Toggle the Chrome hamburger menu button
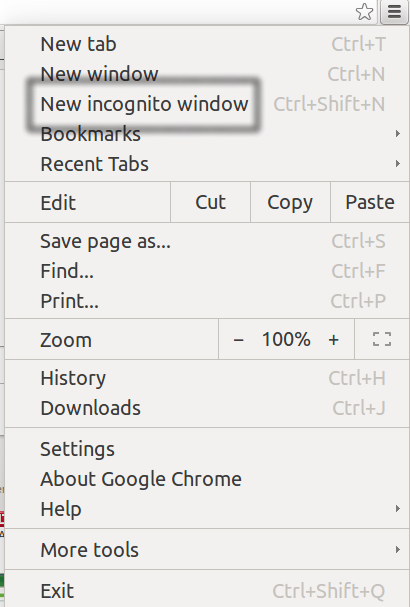The width and height of the screenshot is (410, 607). pos(394,12)
